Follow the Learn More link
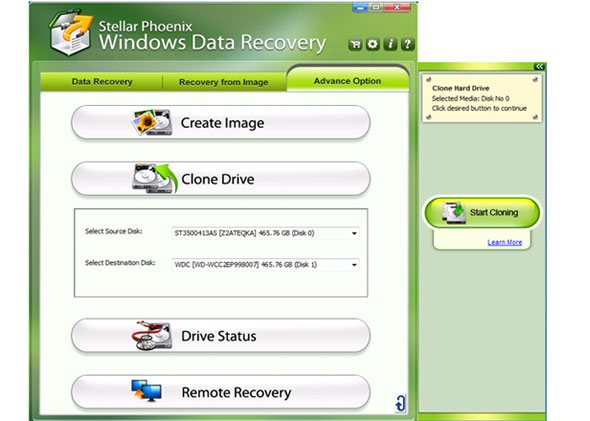590x421 pixels. click(x=505, y=242)
